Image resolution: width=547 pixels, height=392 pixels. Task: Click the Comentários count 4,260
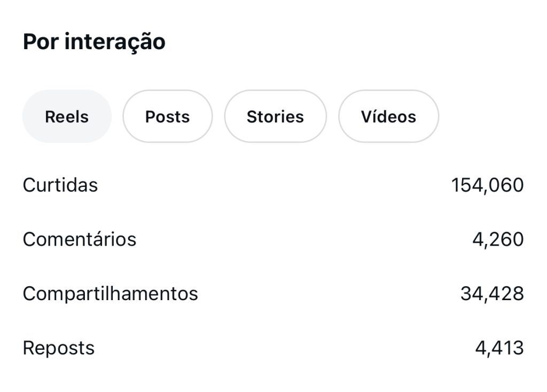point(498,239)
